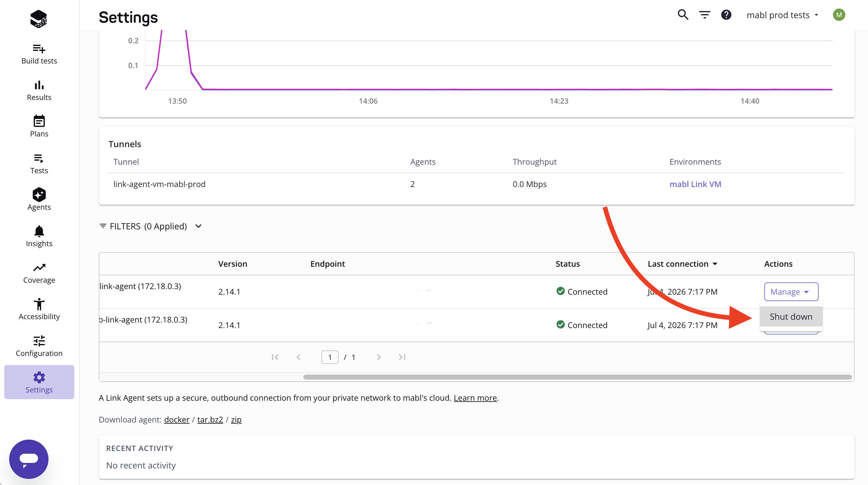Screen dimensions: 868x485
Task: Jump to the first page of agents
Action: pyautogui.click(x=275, y=357)
